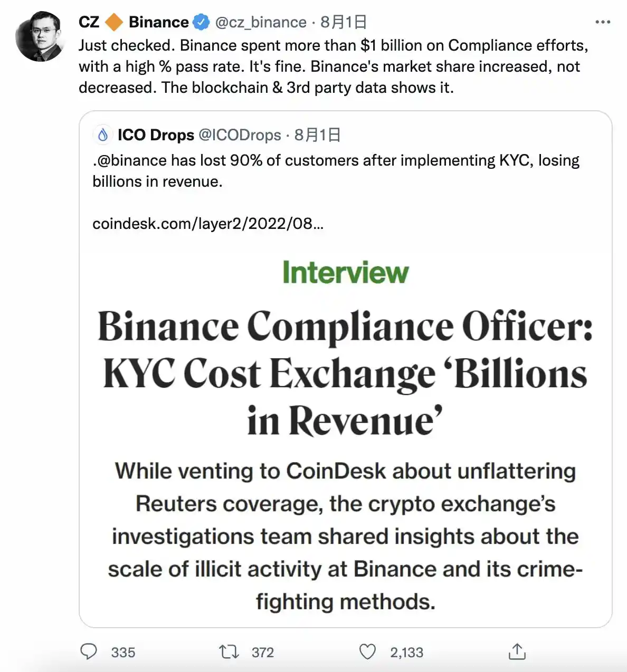This screenshot has width=627, height=672.
Task: Open the coindesk.com/layer2 article link
Action: pyautogui.click(x=208, y=224)
